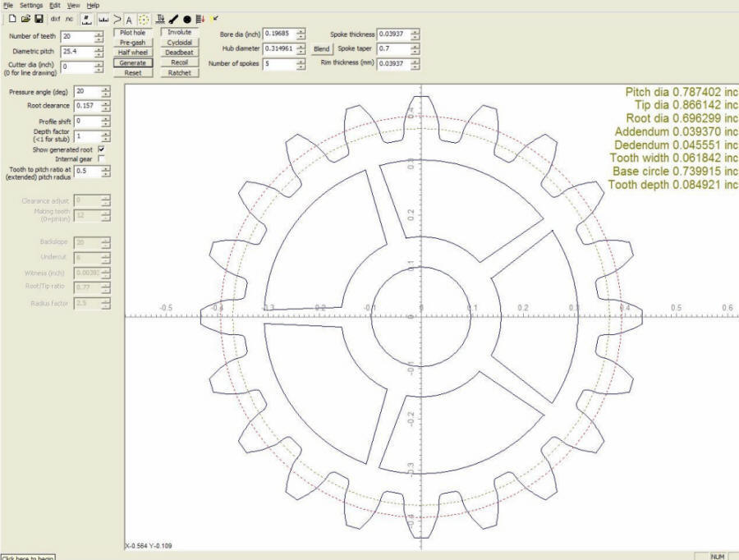Save the current gear design
739x560 pixels.
[39, 19]
